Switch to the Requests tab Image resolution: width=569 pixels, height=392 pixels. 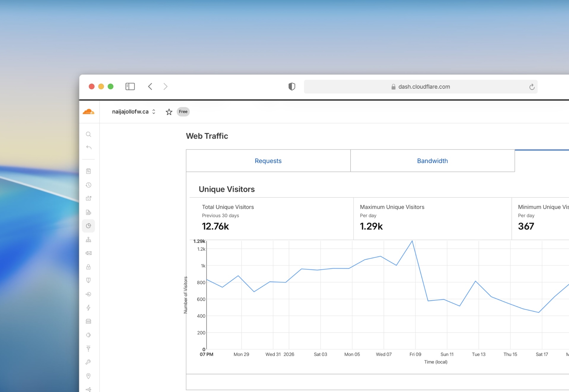pyautogui.click(x=268, y=161)
